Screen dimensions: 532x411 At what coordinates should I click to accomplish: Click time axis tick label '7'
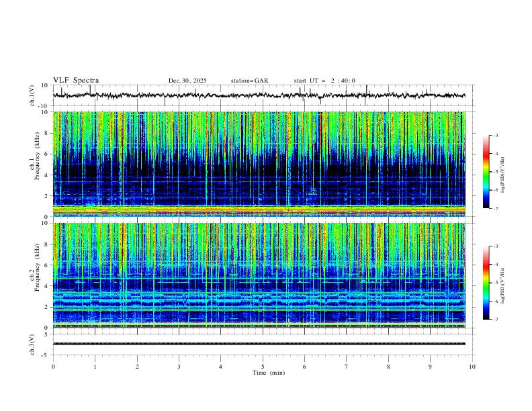click(347, 367)
